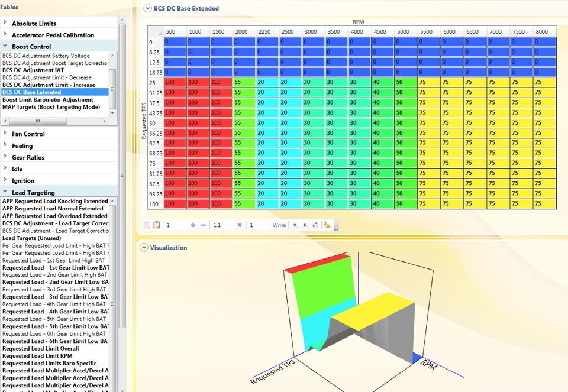Click red cell 100 at 500 RPM, TPS 25

[x=175, y=82]
